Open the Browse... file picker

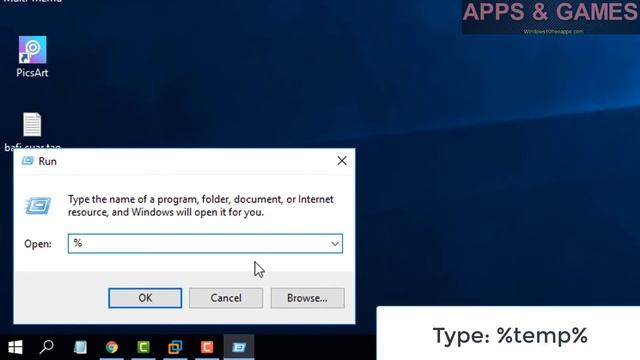point(307,298)
